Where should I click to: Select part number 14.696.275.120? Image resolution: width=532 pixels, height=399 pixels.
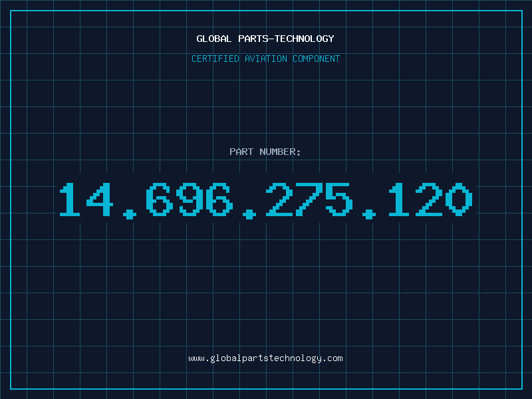[x=266, y=200]
